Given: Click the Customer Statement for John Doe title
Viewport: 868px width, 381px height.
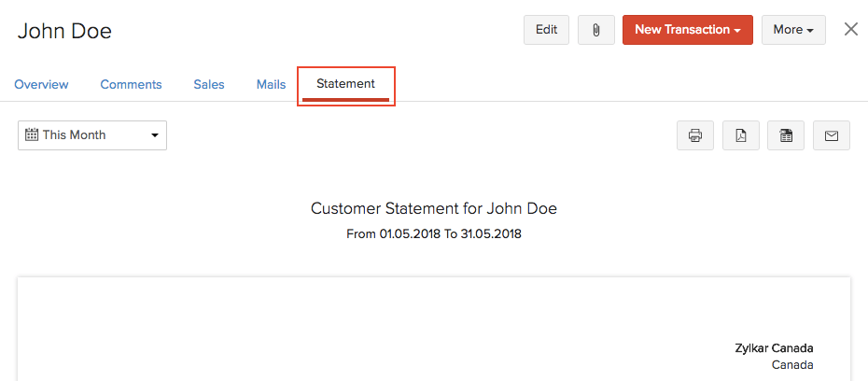Looking at the screenshot, I should point(434,208).
